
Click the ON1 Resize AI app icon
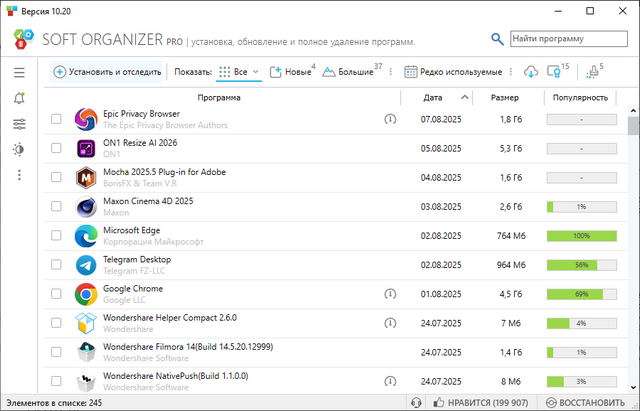[x=86, y=148]
